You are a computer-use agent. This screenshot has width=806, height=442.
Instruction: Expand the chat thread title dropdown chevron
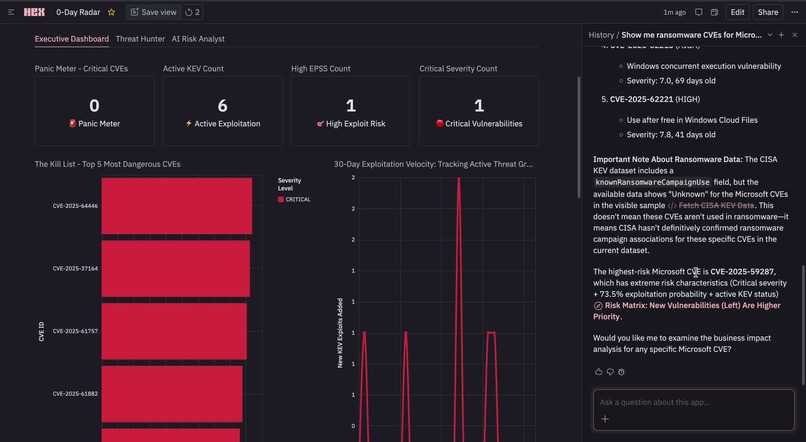tap(770, 35)
